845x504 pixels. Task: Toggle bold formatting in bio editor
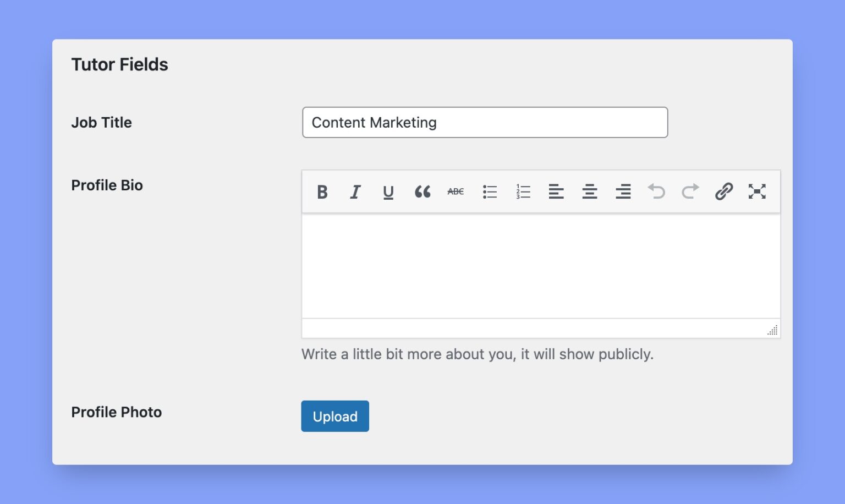point(322,191)
